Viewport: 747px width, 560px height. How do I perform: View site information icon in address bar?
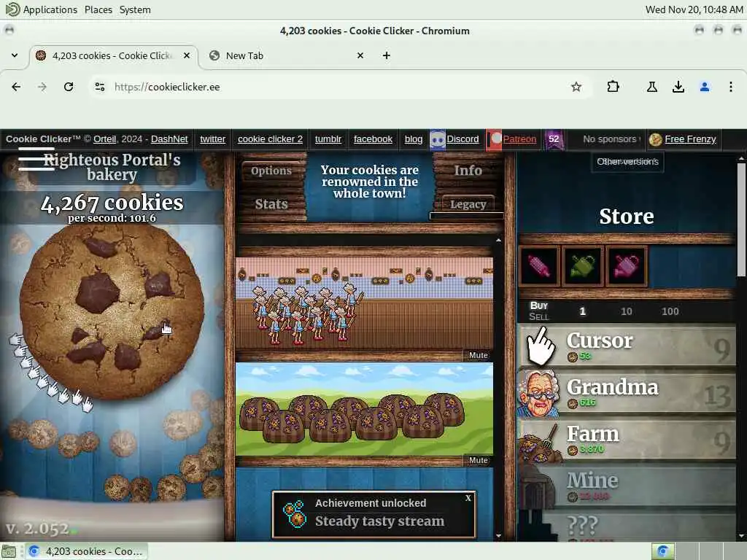pos(99,87)
